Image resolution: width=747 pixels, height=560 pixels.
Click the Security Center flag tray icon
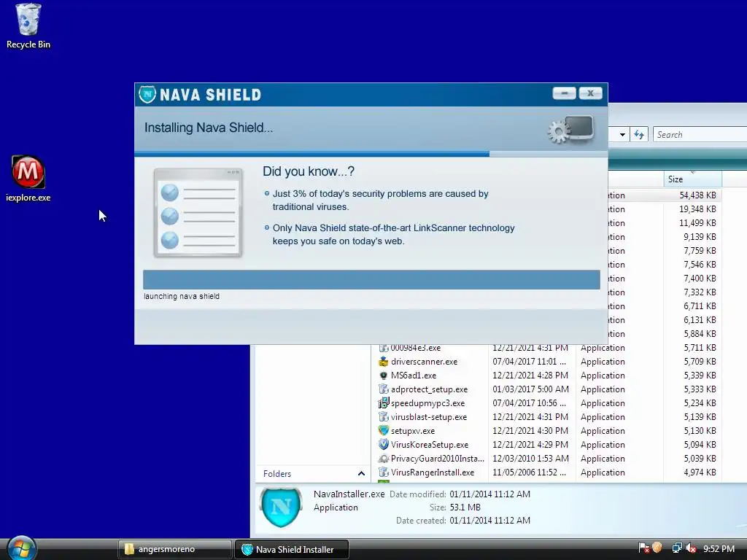[x=643, y=548]
